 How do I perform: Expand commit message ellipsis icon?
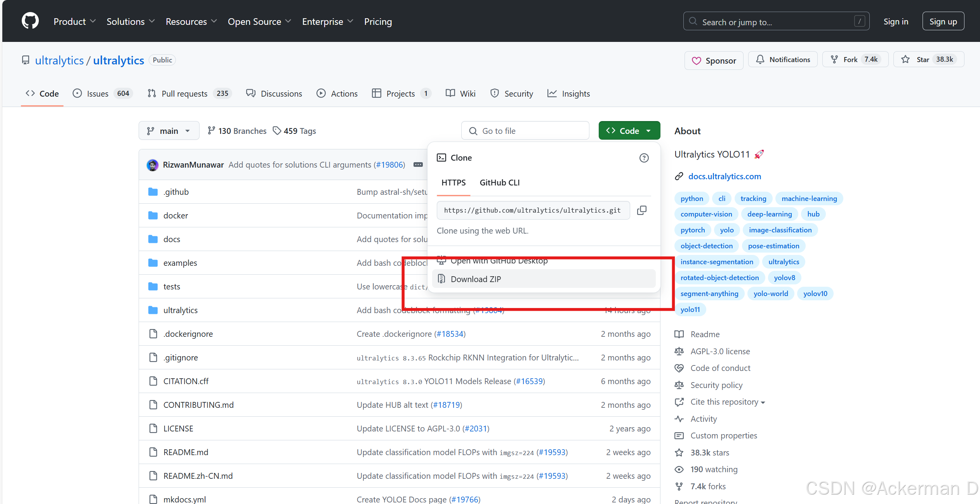coord(418,165)
